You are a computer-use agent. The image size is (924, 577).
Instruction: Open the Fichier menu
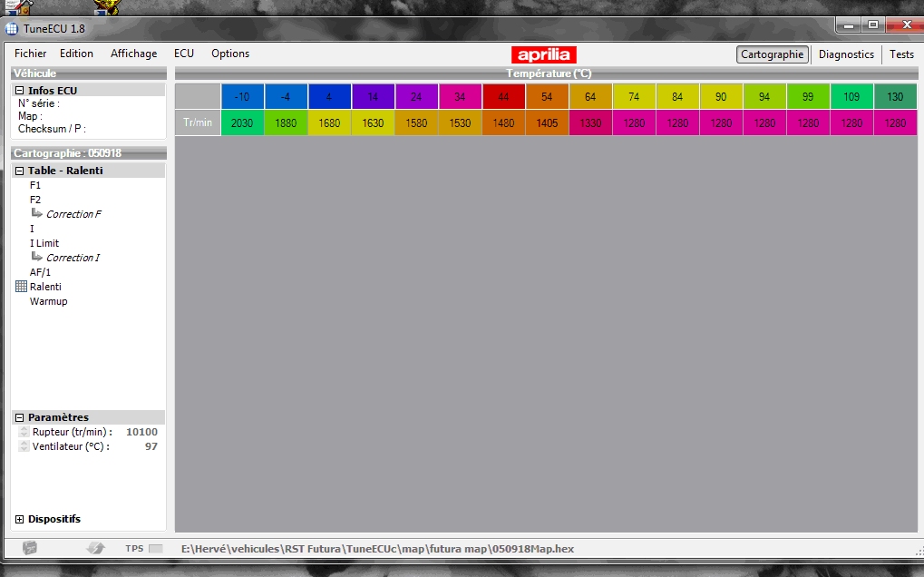pos(30,54)
